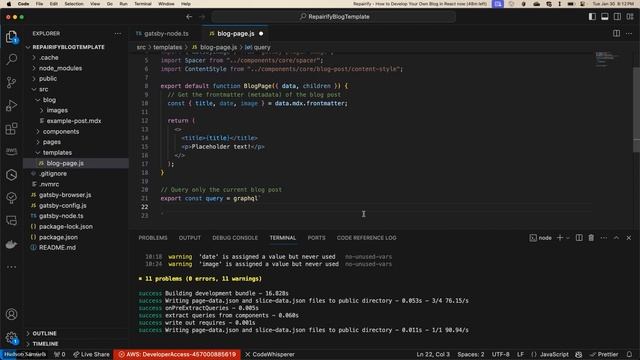The width and height of the screenshot is (640, 360).
Task: Kill the terminal with trash icon
Action: pyautogui.click(x=591, y=238)
